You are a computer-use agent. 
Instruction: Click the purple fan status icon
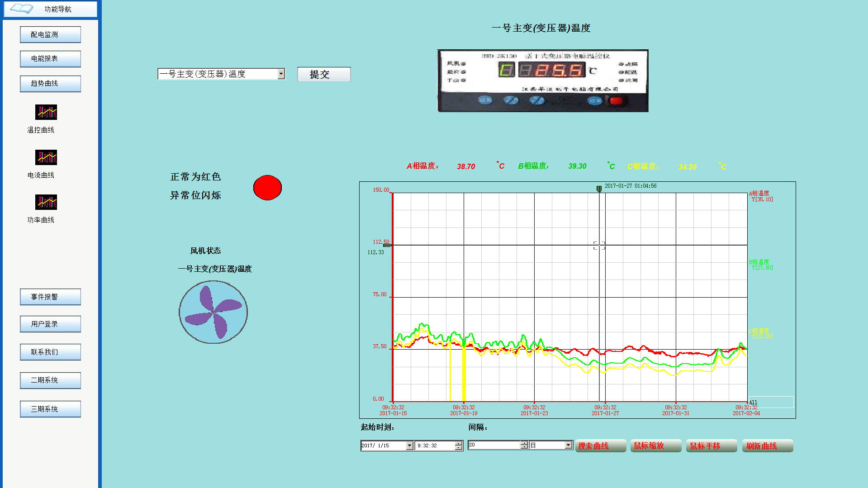[213, 312]
